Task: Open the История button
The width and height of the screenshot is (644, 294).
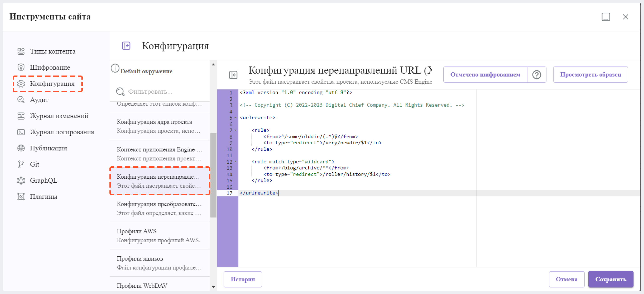Action: (242, 279)
